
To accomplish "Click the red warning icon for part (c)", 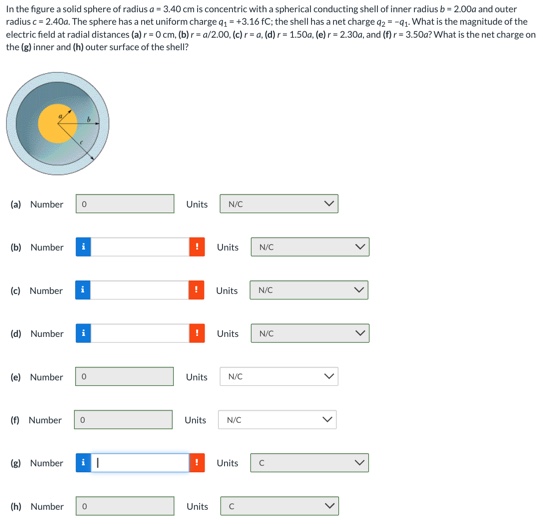I will click(196, 290).
